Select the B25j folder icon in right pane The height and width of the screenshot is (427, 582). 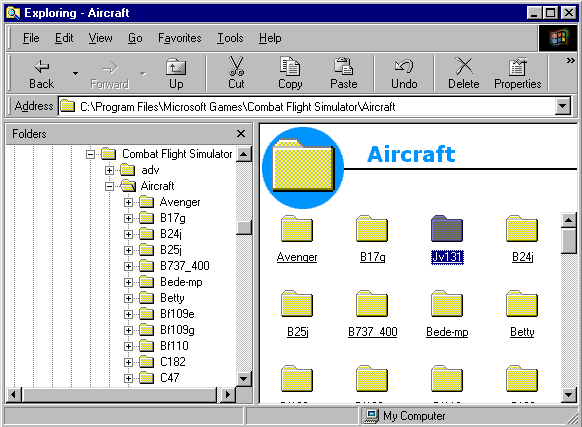click(297, 304)
